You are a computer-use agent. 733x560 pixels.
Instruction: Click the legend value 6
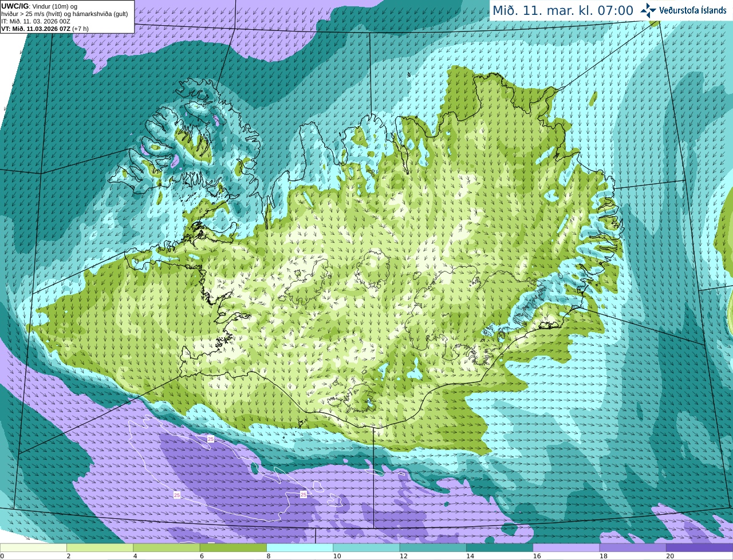202,556
